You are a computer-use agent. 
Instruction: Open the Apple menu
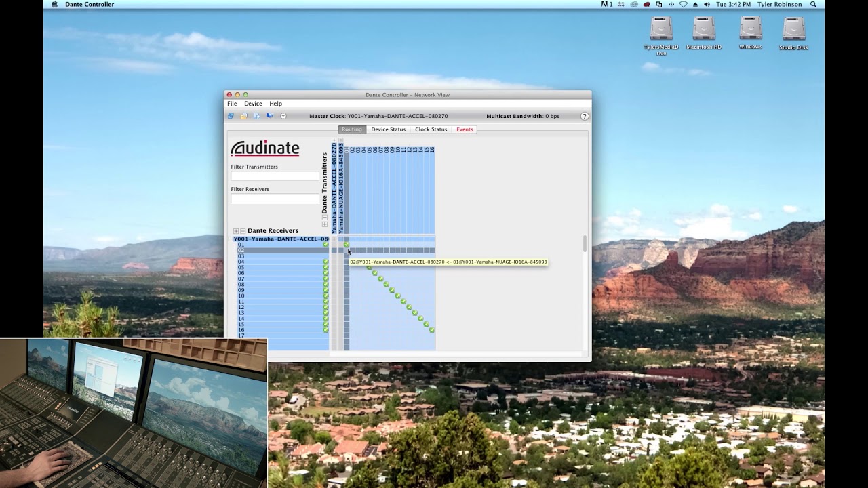54,4
